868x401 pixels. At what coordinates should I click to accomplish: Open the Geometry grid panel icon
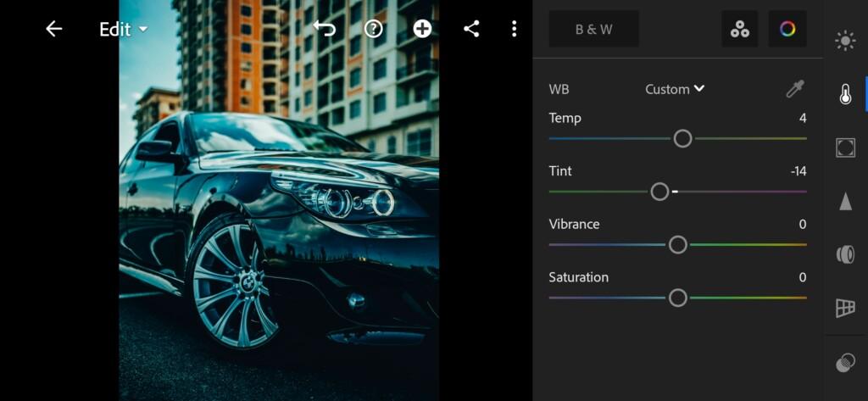pyautogui.click(x=845, y=308)
